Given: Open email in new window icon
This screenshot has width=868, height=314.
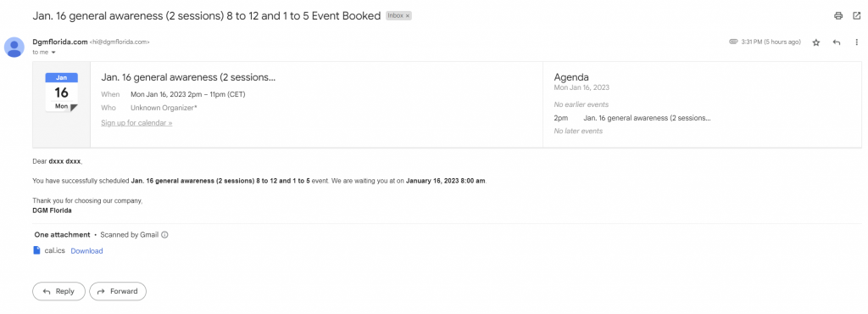Looking at the screenshot, I should (856, 15).
